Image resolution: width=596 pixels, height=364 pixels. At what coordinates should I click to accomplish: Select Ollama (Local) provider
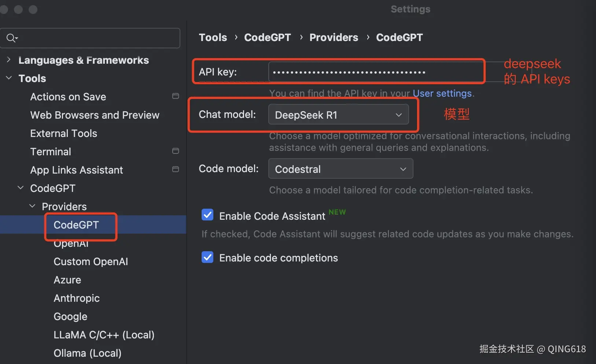click(x=87, y=353)
